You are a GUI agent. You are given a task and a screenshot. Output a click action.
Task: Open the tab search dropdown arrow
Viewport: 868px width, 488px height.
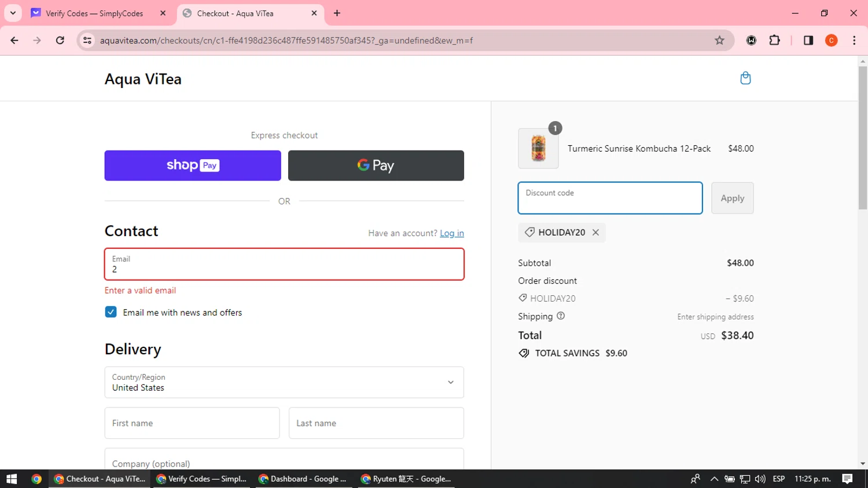(13, 13)
